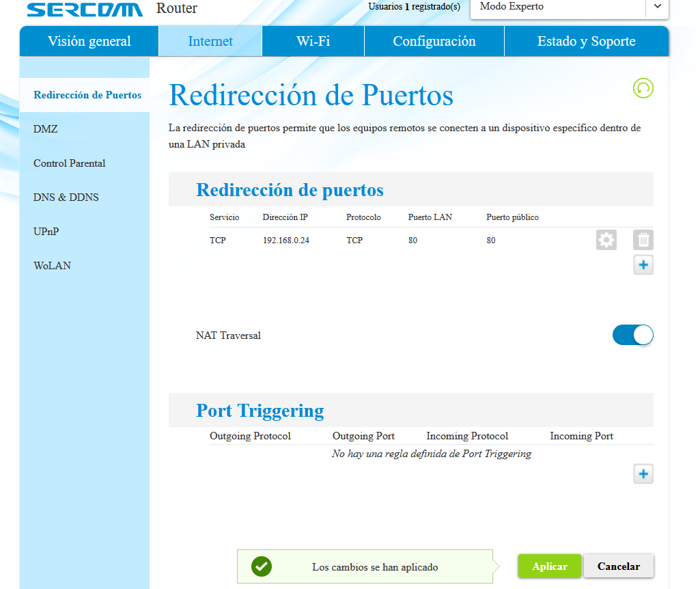Add a new port forwarding rule
The height and width of the screenshot is (589, 700).
pos(643,264)
